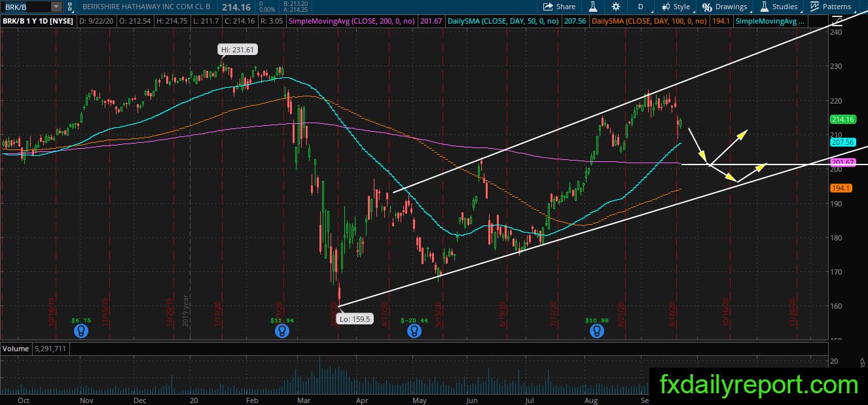Click the 6/19/20 expiration date marker
Viewport: 868px width, 405px height.
tap(504, 314)
